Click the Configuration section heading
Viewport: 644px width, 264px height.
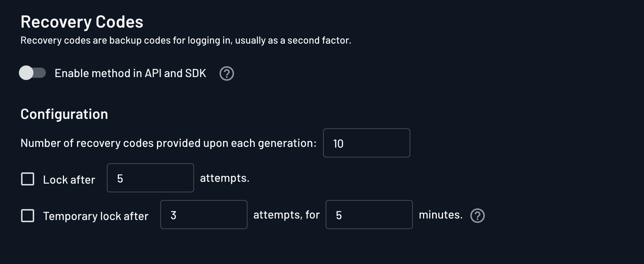pyautogui.click(x=64, y=114)
